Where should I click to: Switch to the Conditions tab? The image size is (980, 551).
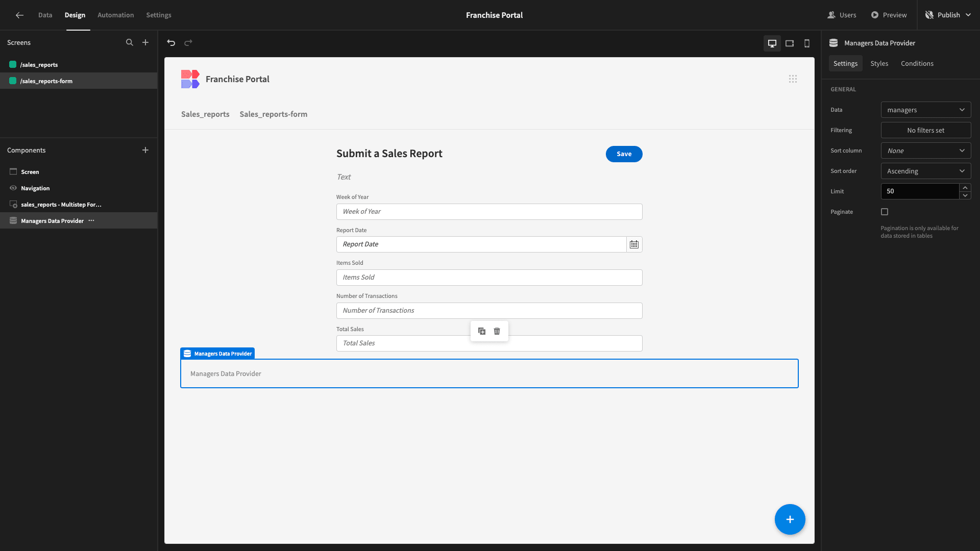tap(917, 63)
